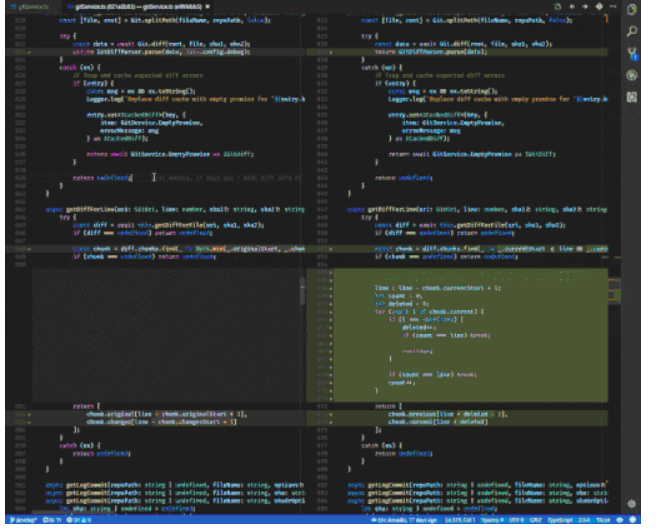Open the Explorer view in activity bar

632,10
